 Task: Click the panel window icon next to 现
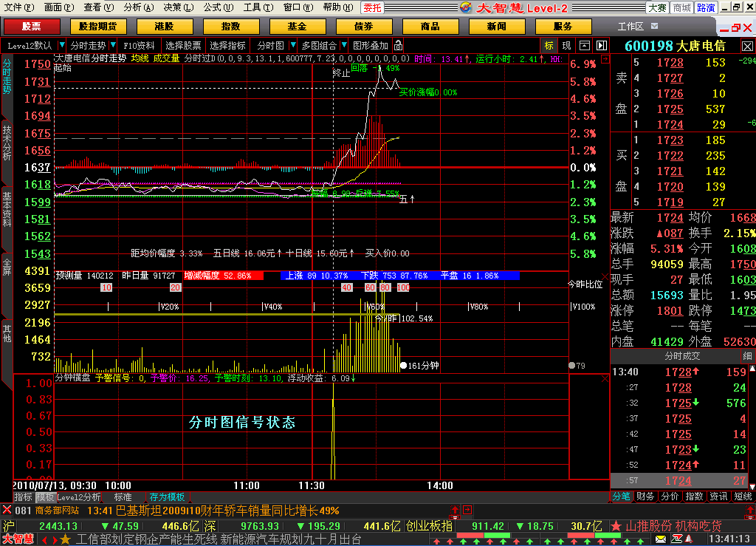pos(585,45)
